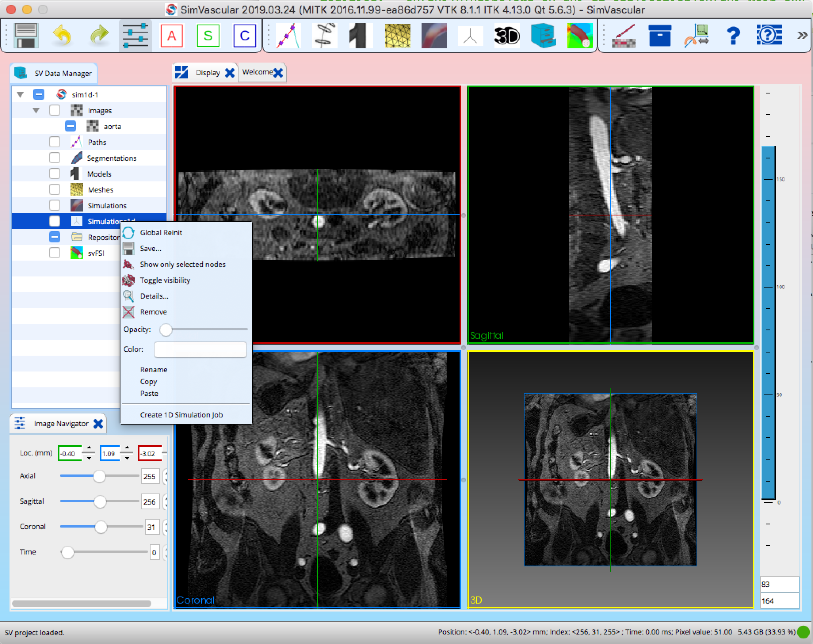Toggle visibility checkbox for Paths node
The image size is (813, 644).
click(x=55, y=142)
